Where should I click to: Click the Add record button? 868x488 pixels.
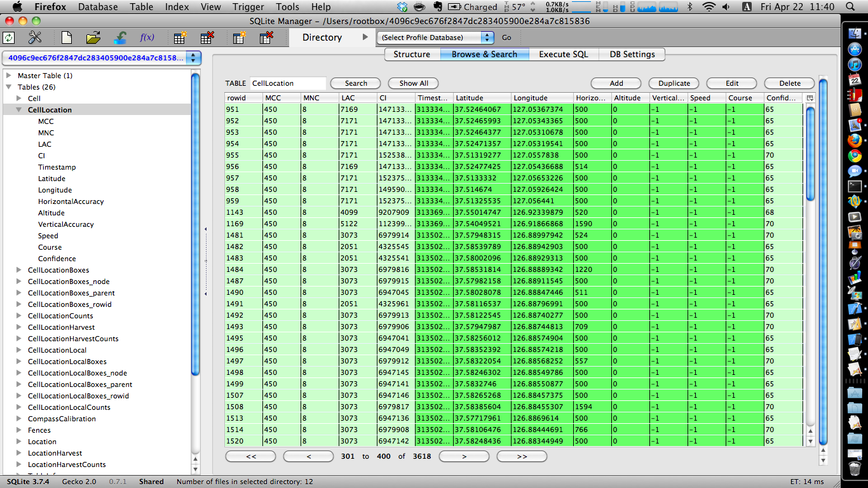click(x=616, y=83)
